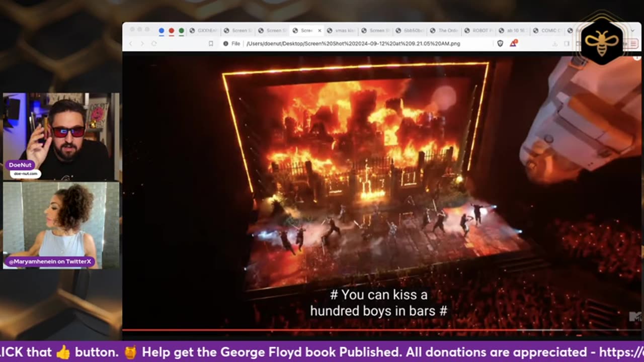Bookmark this page with the bookmark icon
644x362 pixels.
pyautogui.click(x=211, y=44)
